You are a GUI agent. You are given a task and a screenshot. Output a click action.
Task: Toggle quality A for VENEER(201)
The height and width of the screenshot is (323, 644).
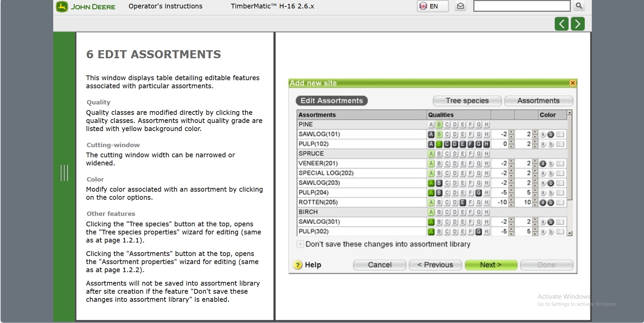pos(431,164)
